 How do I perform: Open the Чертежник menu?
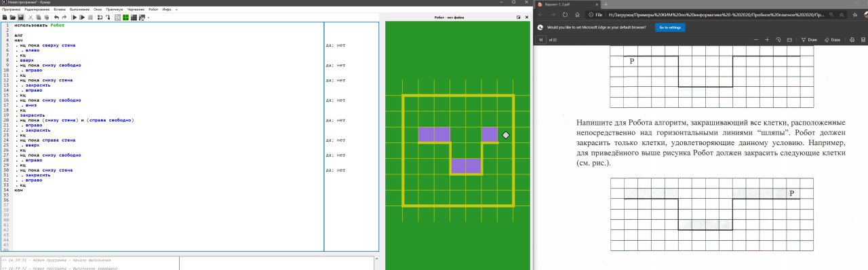(136, 9)
